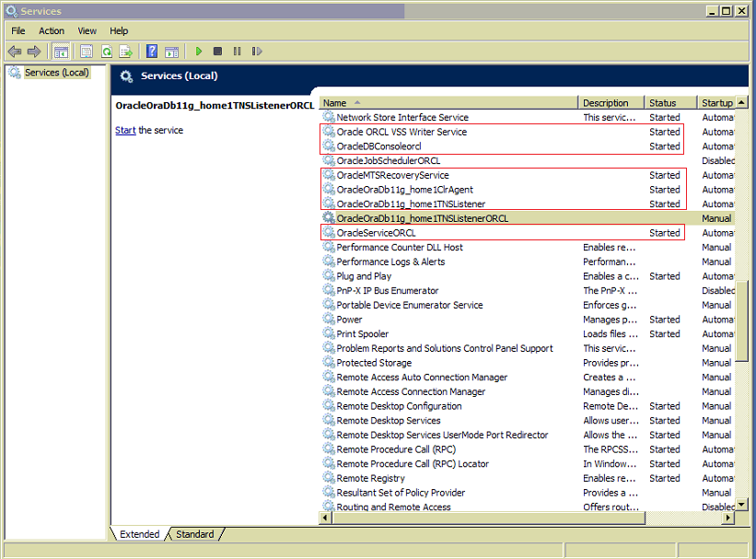Click Manual startup of Protected Storage

coord(716,362)
